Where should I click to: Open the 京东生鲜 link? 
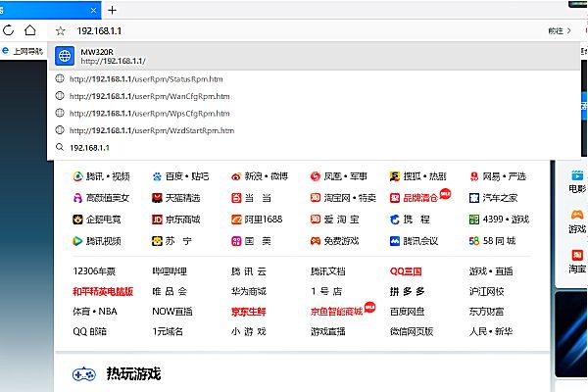tap(249, 312)
